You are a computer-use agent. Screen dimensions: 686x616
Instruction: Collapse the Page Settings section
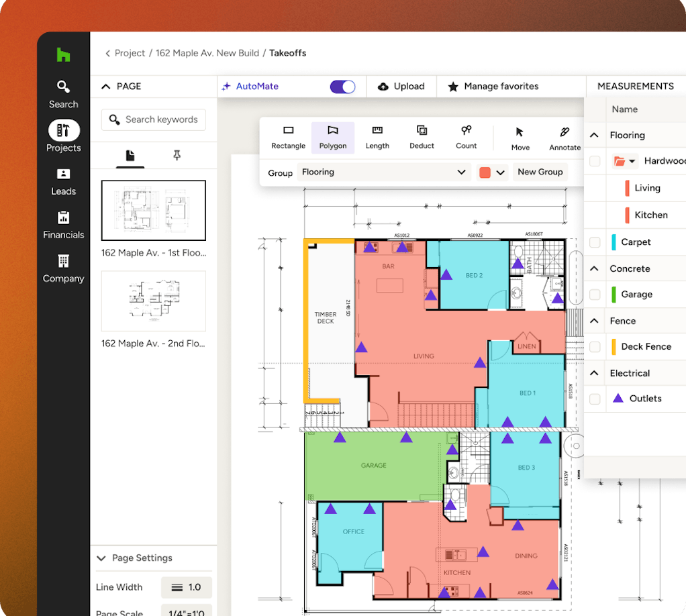[101, 558]
